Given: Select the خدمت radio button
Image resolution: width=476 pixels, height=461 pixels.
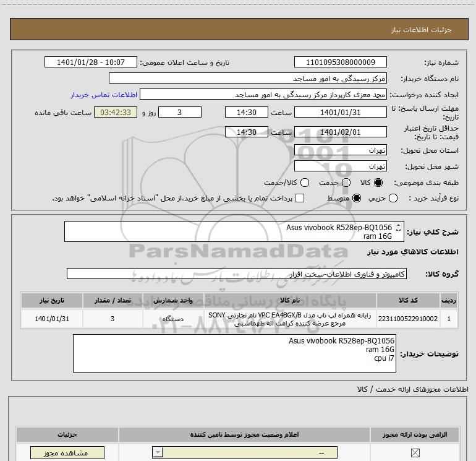Looking at the screenshot, I should (346, 183).
